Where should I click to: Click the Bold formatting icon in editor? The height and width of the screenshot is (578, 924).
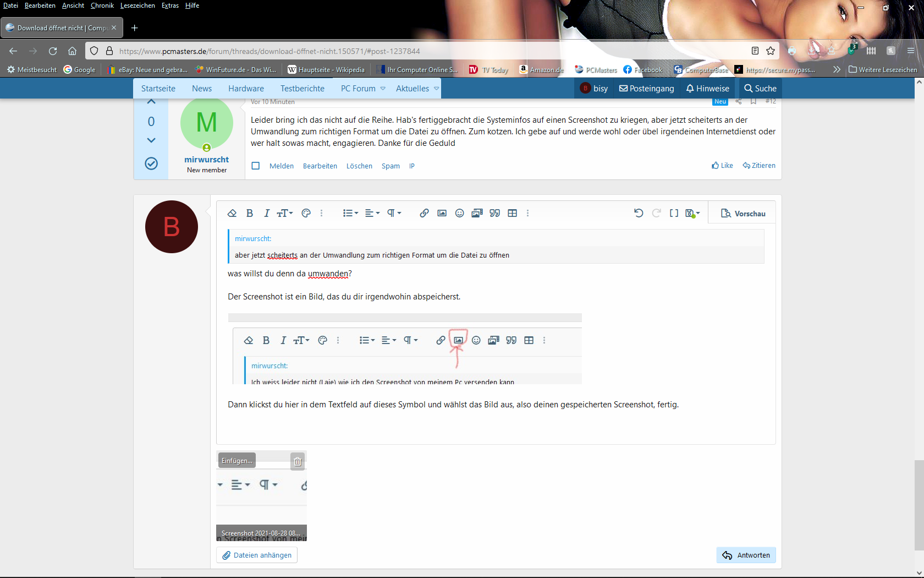coord(250,214)
